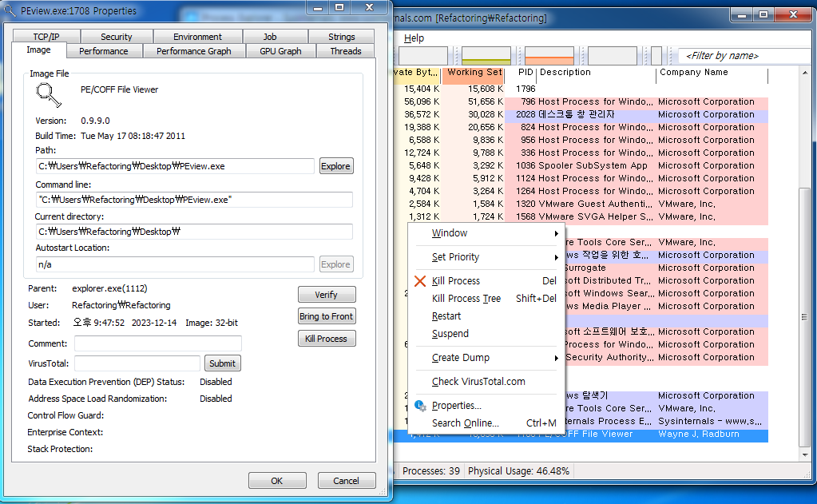This screenshot has width=817, height=504.
Task: Click the VirusTotal input field
Action: tap(137, 363)
